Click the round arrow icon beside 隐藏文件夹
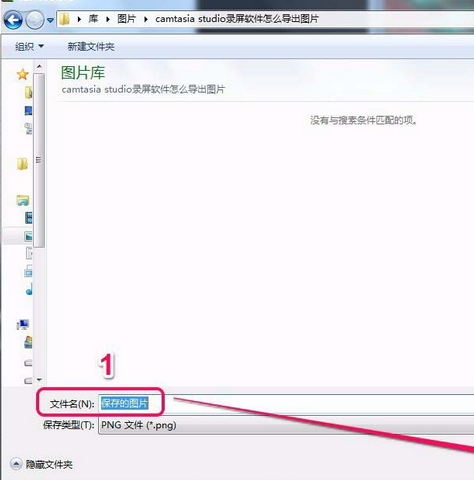 [x=16, y=464]
